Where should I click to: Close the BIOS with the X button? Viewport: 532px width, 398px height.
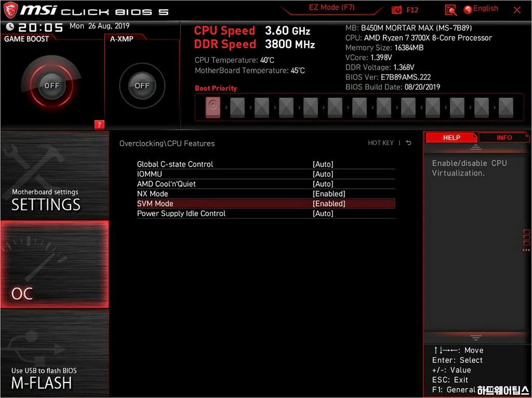point(517,10)
